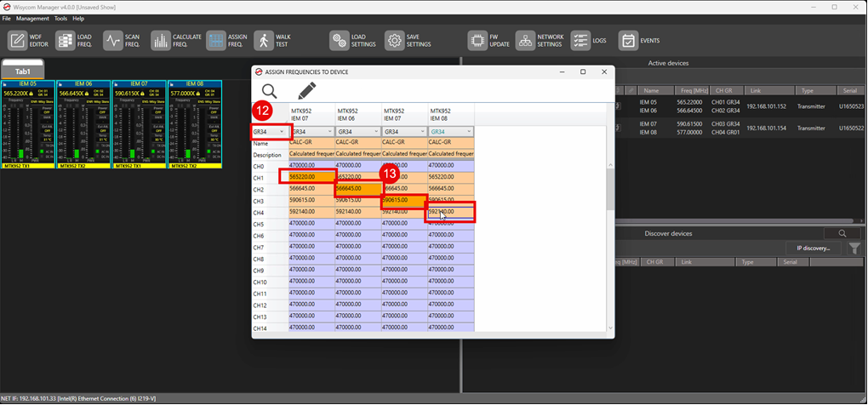Open the GR34 dropdown under MTK952 IEM 08
Image resolution: width=868 pixels, height=405 pixels.
pos(451,132)
